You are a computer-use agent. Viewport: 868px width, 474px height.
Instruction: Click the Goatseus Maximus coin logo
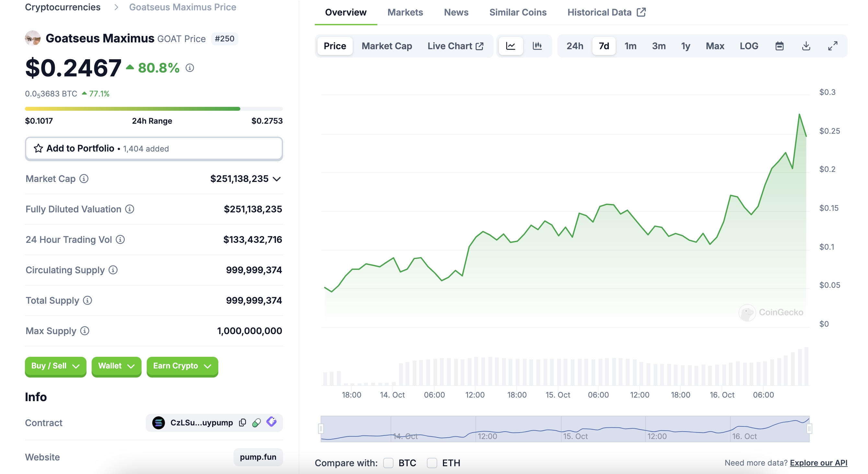(x=33, y=38)
